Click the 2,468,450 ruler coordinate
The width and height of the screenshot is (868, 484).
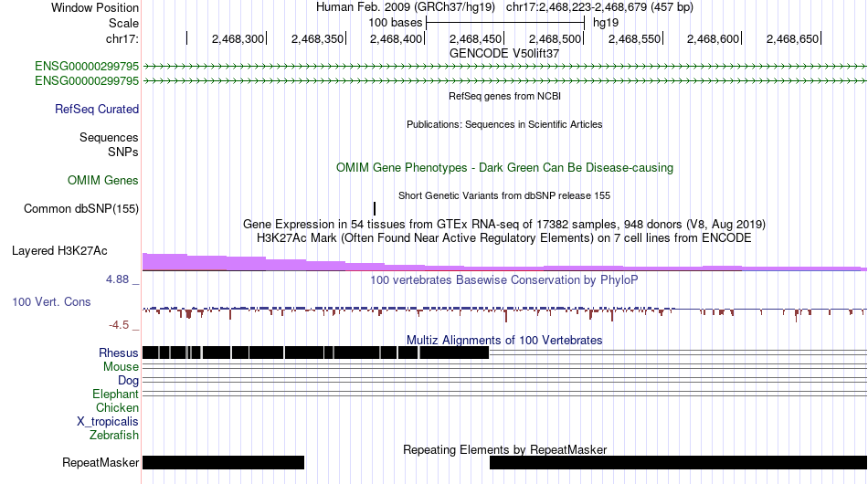point(475,38)
